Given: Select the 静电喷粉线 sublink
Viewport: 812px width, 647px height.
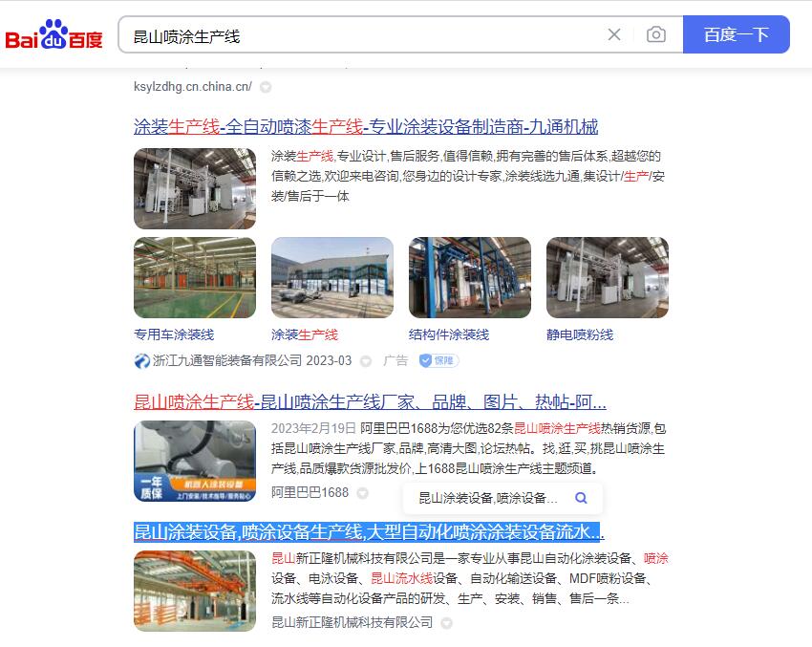Looking at the screenshot, I should click(580, 334).
